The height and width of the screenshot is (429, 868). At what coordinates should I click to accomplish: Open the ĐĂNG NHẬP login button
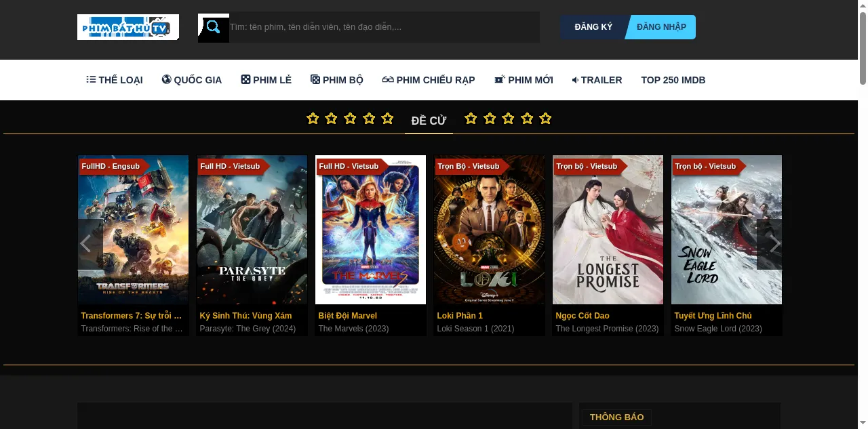coord(661,27)
